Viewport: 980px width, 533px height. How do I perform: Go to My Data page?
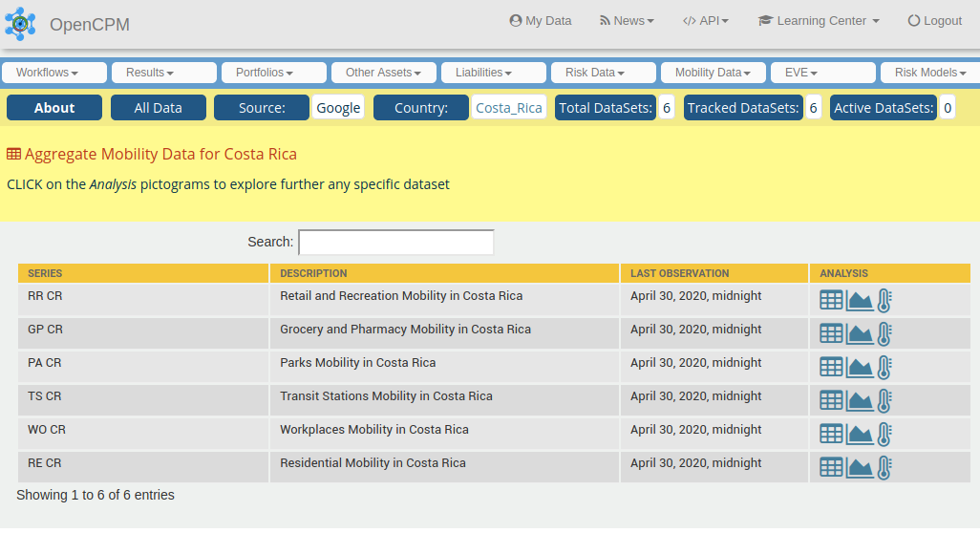[x=541, y=21]
